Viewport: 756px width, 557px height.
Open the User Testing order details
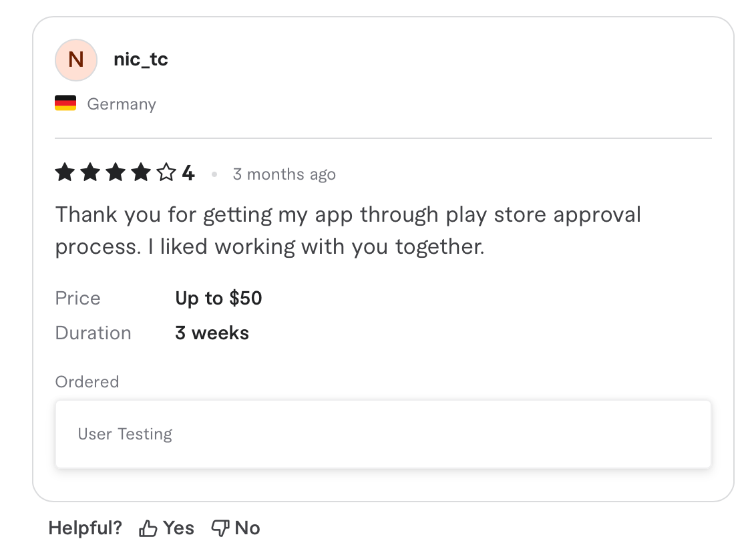(124, 434)
